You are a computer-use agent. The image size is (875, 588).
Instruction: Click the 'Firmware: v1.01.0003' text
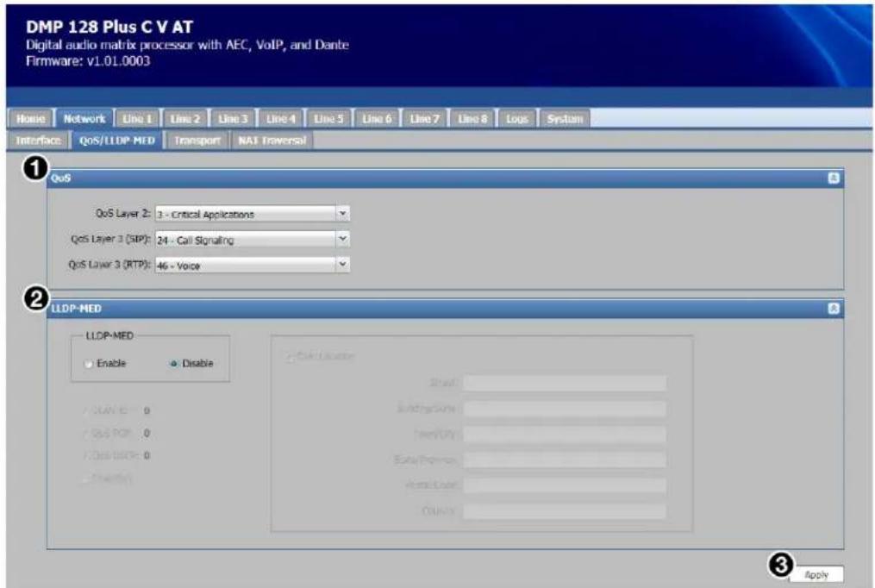(88, 61)
